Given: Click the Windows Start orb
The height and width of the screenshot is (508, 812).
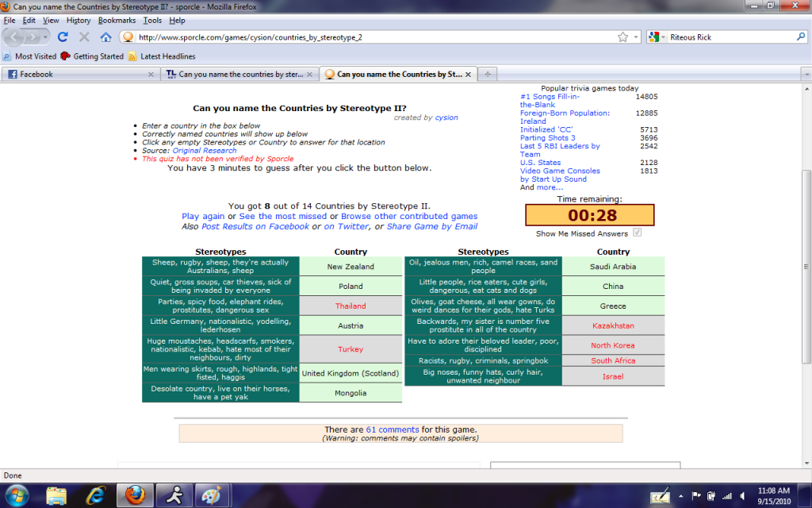Looking at the screenshot, I should (17, 495).
